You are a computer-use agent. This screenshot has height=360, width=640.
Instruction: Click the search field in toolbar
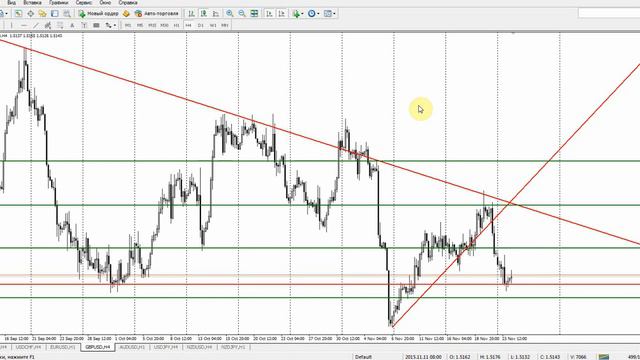point(609,13)
